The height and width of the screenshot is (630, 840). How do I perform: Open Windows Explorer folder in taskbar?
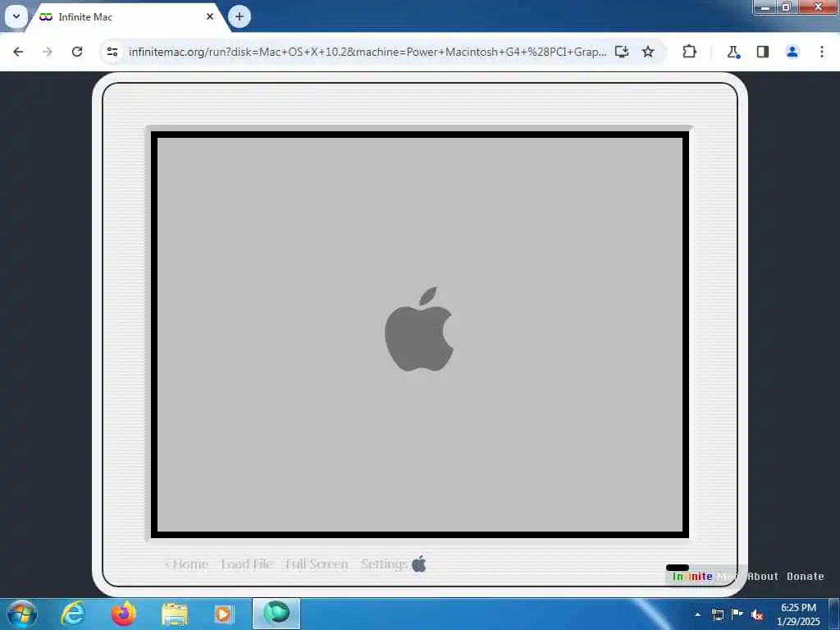175,614
